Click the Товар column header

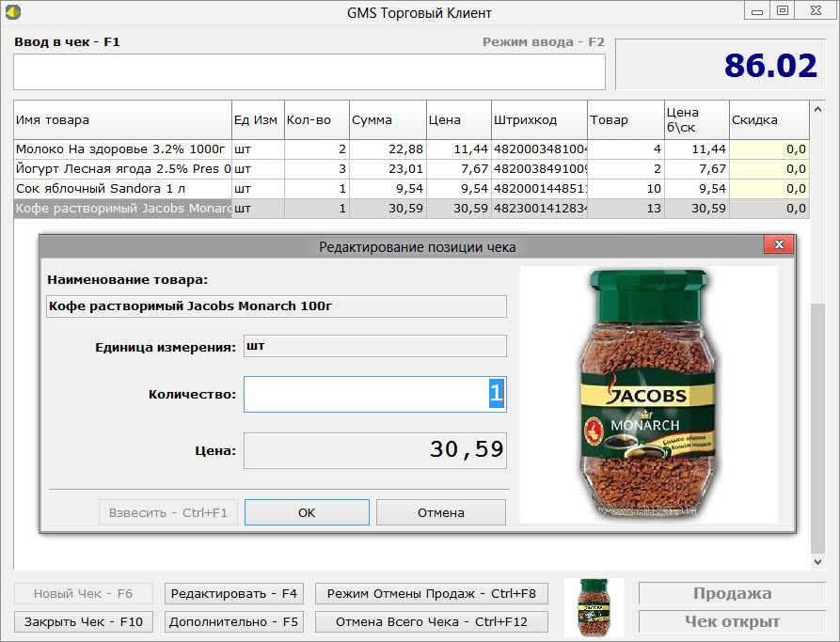(626, 120)
